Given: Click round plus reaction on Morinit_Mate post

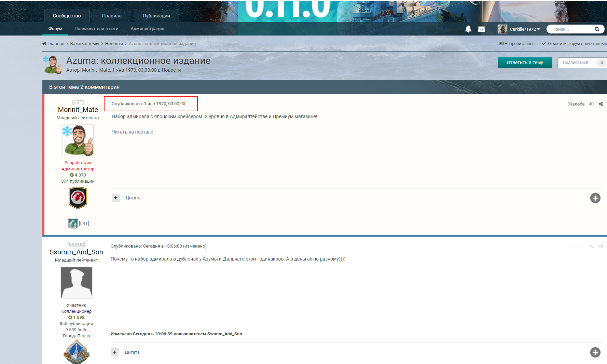Looking at the screenshot, I should tap(595, 198).
